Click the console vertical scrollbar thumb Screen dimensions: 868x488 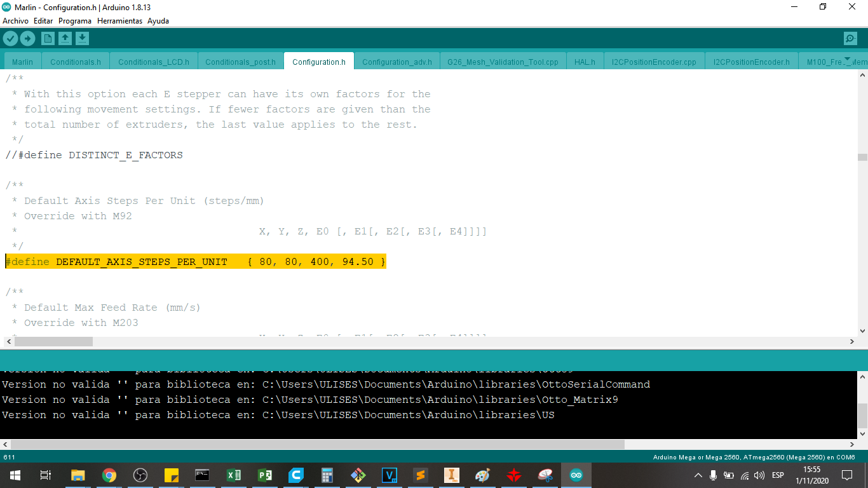tap(862, 416)
